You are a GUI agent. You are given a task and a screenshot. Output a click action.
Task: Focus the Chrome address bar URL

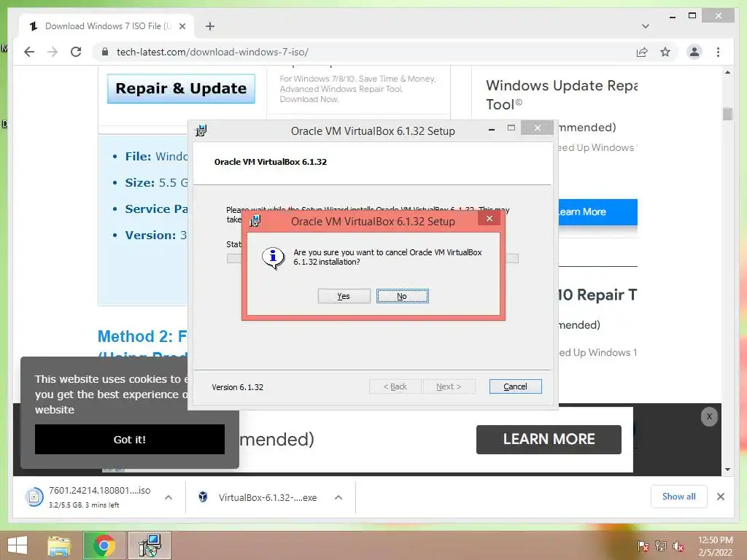[x=212, y=52]
